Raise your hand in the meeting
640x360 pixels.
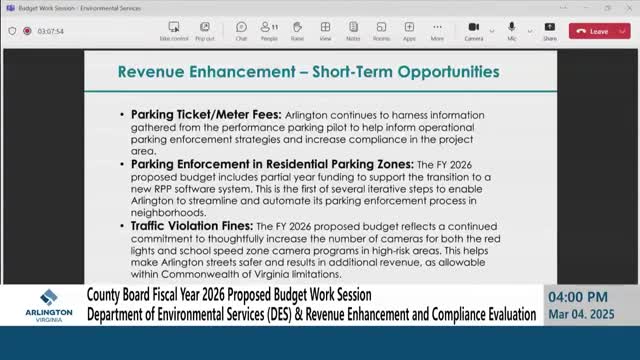[297, 31]
